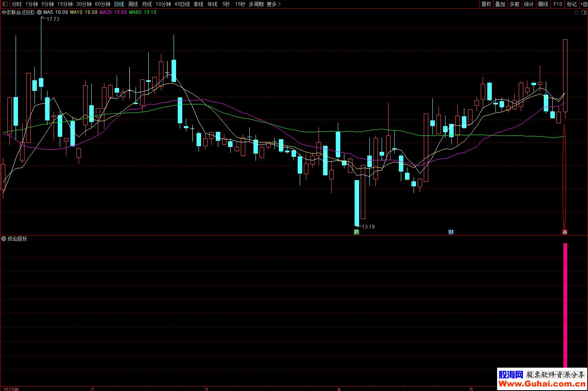Click the 17.73 high price label

pos(53,19)
